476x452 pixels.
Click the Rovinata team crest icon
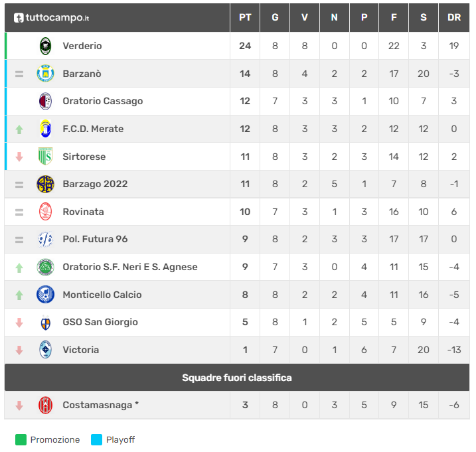coord(45,212)
